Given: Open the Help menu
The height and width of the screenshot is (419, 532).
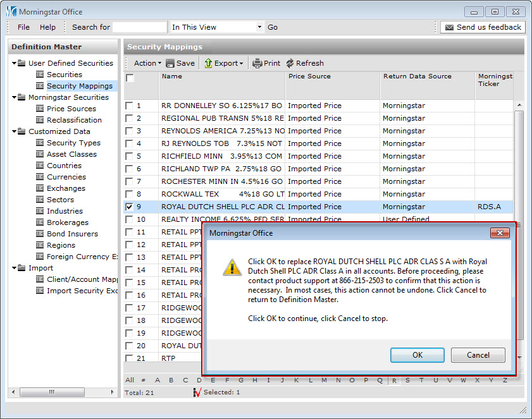Looking at the screenshot, I should tap(47, 27).
